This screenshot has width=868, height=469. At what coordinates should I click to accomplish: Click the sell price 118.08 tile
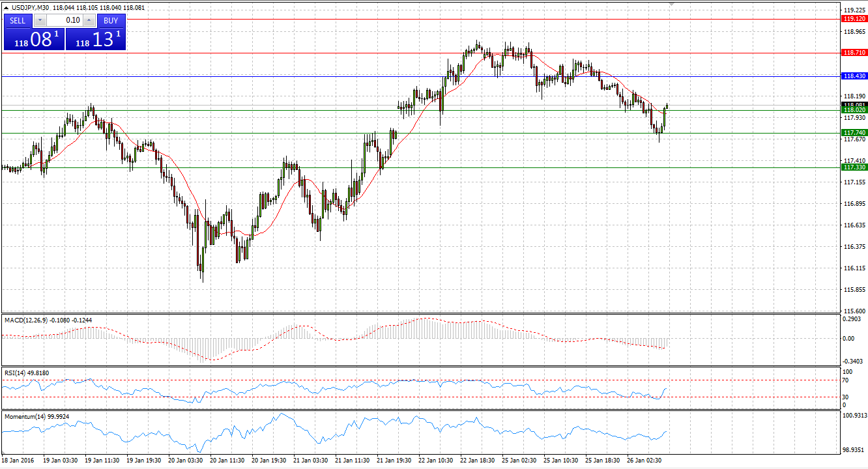(x=34, y=38)
